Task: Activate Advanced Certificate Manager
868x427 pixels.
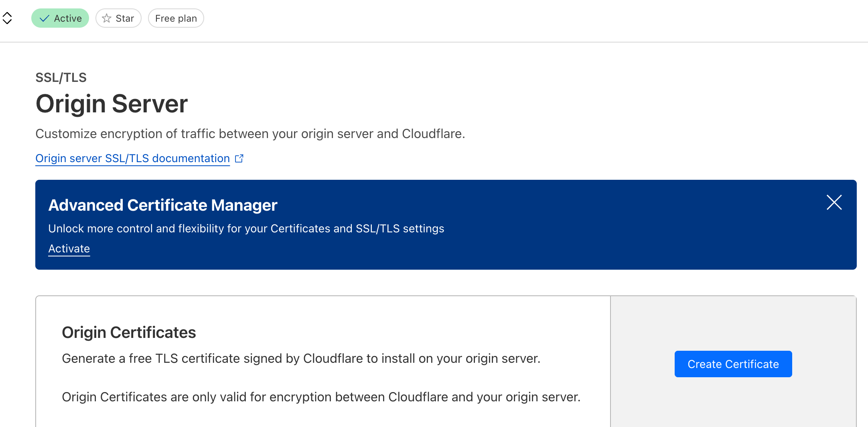Action: pyautogui.click(x=69, y=249)
